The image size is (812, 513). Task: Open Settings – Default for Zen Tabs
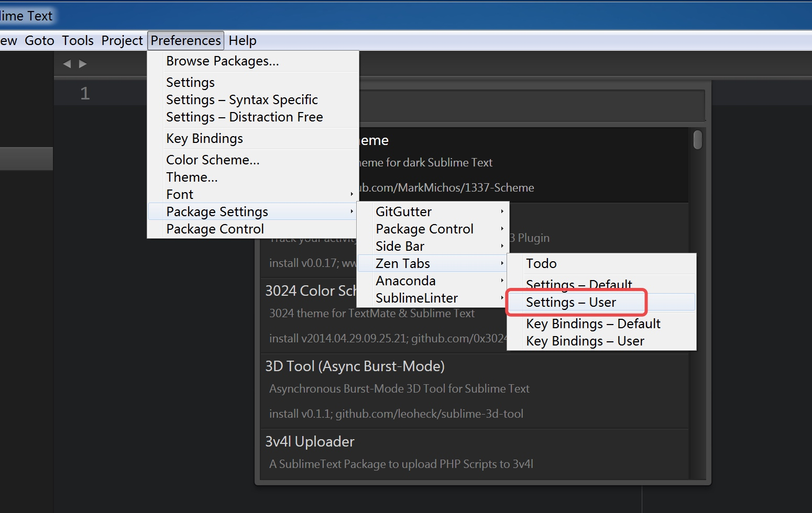click(x=601, y=285)
